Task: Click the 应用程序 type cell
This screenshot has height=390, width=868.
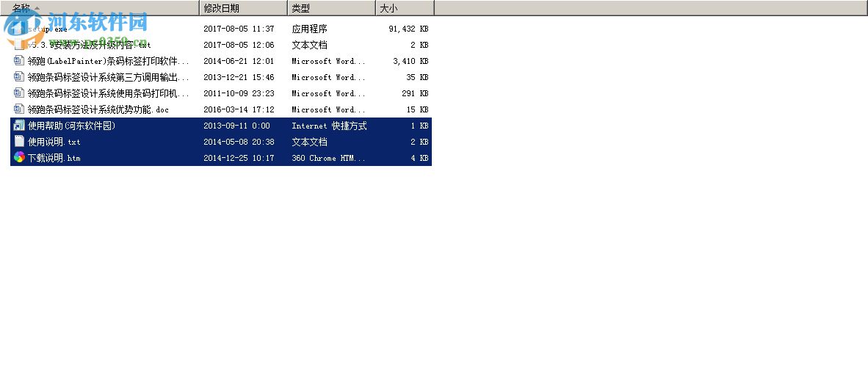Action: coord(309,29)
